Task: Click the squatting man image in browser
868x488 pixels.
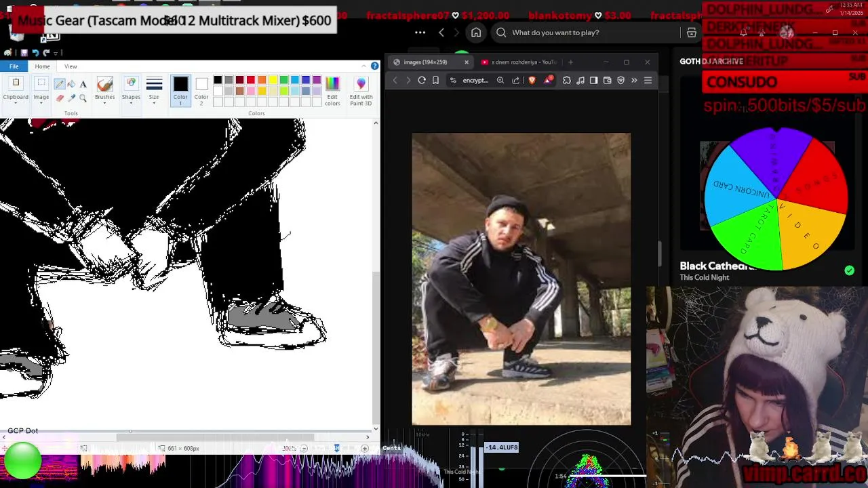Action: [521, 279]
